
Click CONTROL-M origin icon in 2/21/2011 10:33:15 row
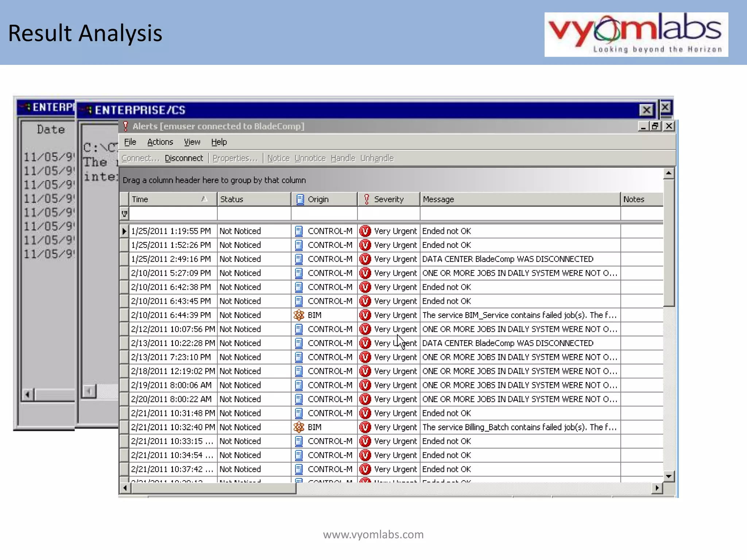tap(299, 441)
